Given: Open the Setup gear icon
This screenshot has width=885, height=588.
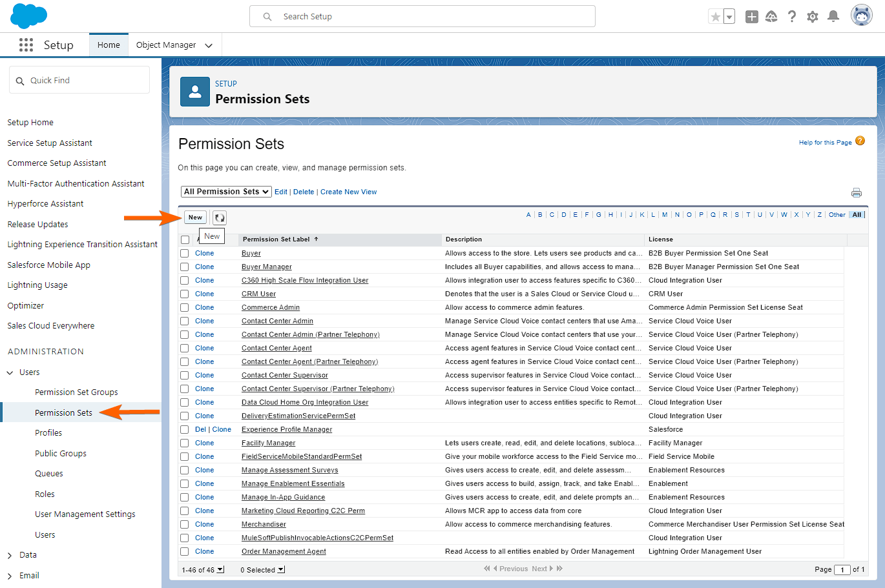Looking at the screenshot, I should pyautogui.click(x=813, y=17).
